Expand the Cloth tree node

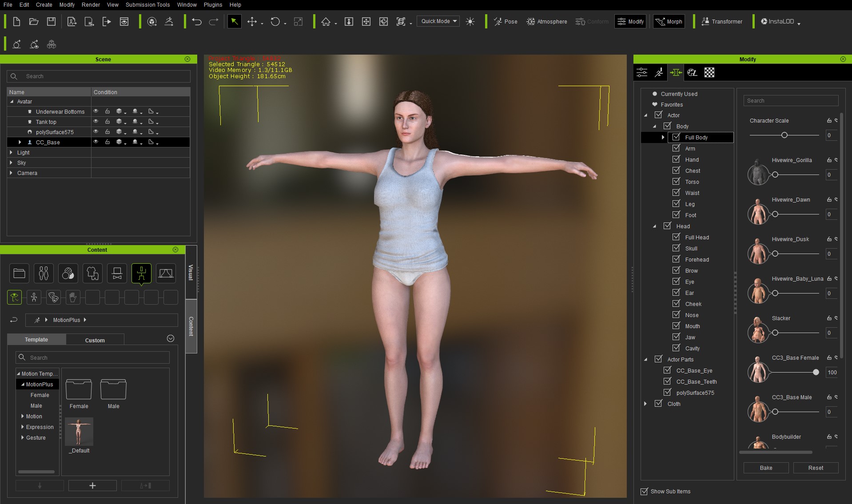coord(645,404)
